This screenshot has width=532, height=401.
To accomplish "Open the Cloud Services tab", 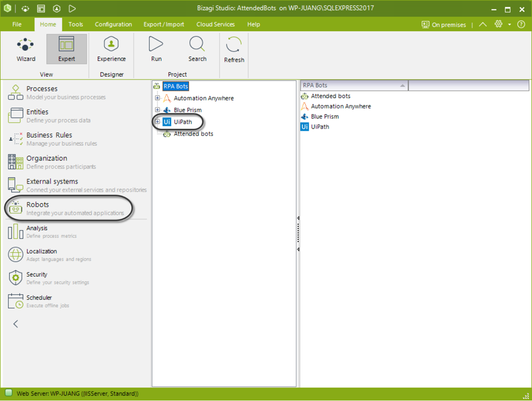I will click(215, 24).
